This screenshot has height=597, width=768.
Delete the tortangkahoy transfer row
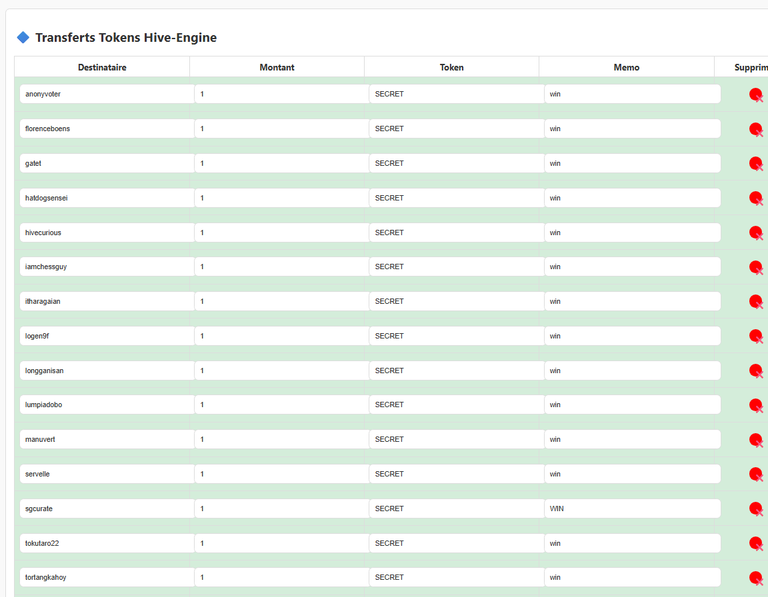[756, 578]
